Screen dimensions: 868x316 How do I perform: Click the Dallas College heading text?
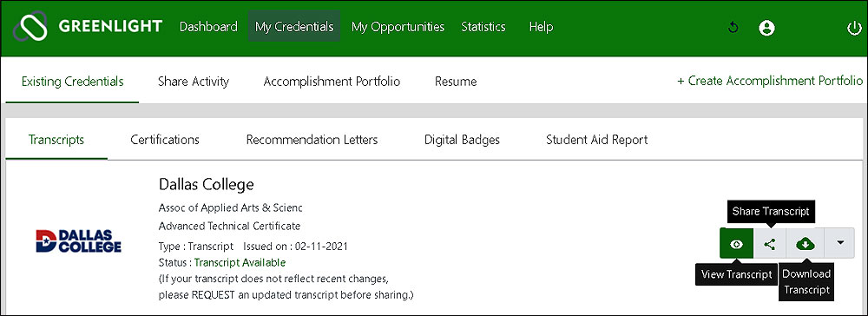click(x=206, y=184)
